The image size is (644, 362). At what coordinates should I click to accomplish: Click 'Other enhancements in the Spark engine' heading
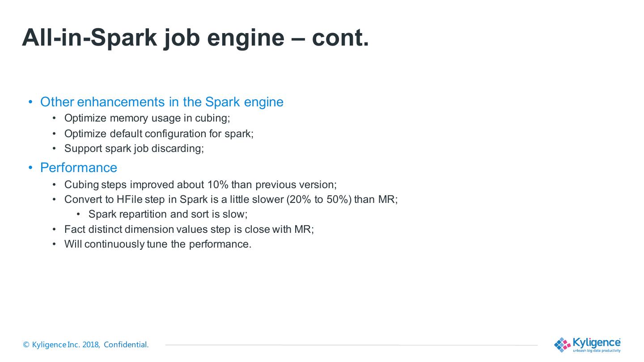161,102
